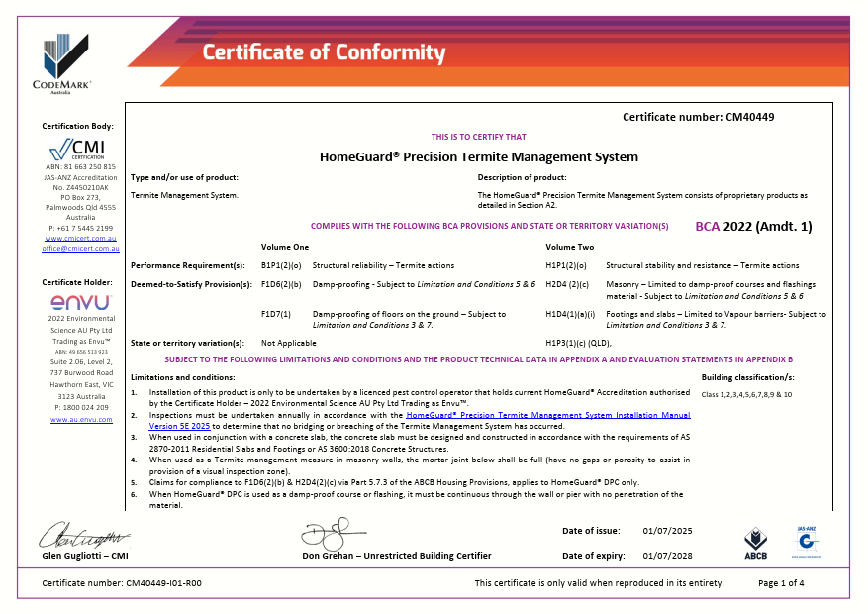868x614 pixels.
Task: Click the HomeGuard Precision Termite Management System title
Action: point(479,156)
